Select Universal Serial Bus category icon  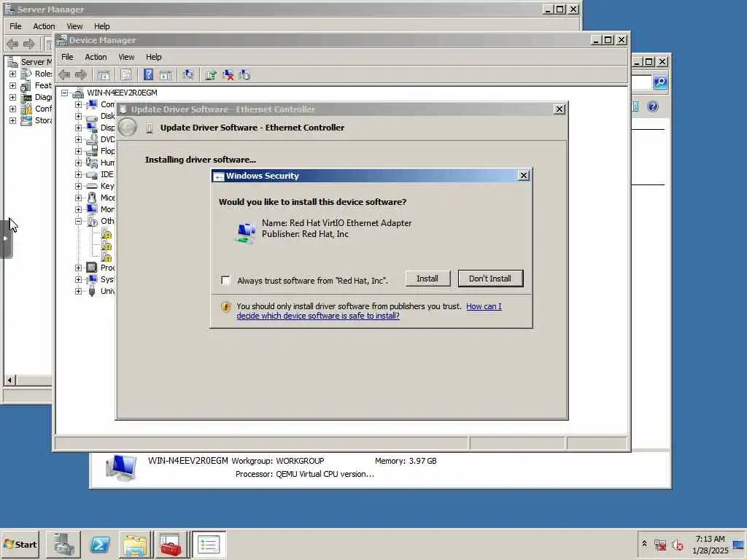[92, 291]
